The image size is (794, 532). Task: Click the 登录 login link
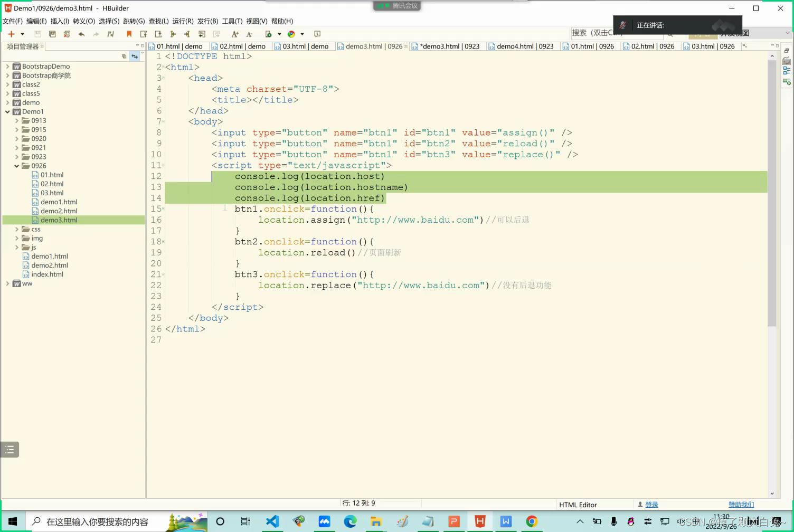651,505
